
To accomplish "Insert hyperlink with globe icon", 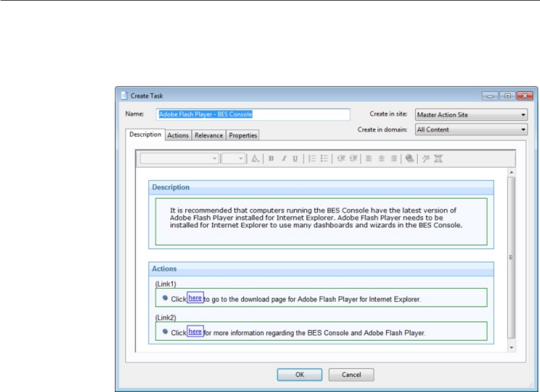I will click(409, 159).
